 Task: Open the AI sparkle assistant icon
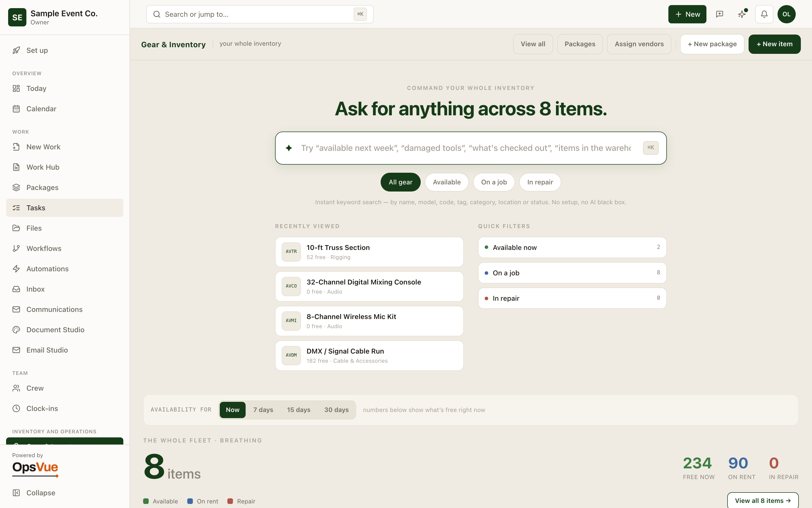click(x=742, y=14)
